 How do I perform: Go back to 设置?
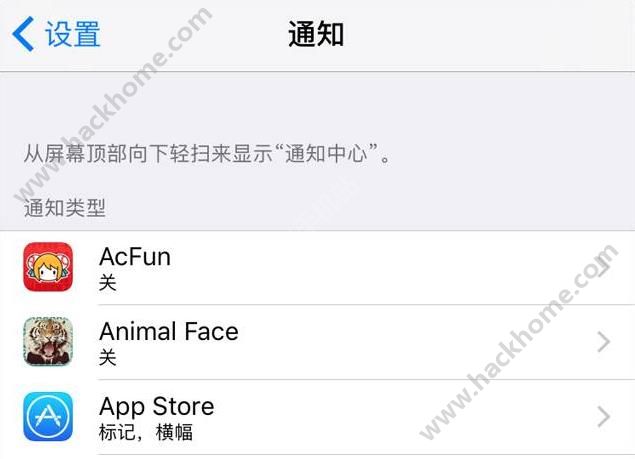click(x=56, y=34)
